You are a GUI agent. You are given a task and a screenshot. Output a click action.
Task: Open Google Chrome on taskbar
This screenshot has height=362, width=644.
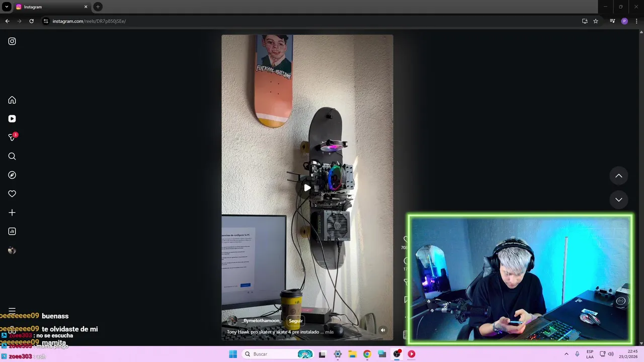click(x=367, y=354)
